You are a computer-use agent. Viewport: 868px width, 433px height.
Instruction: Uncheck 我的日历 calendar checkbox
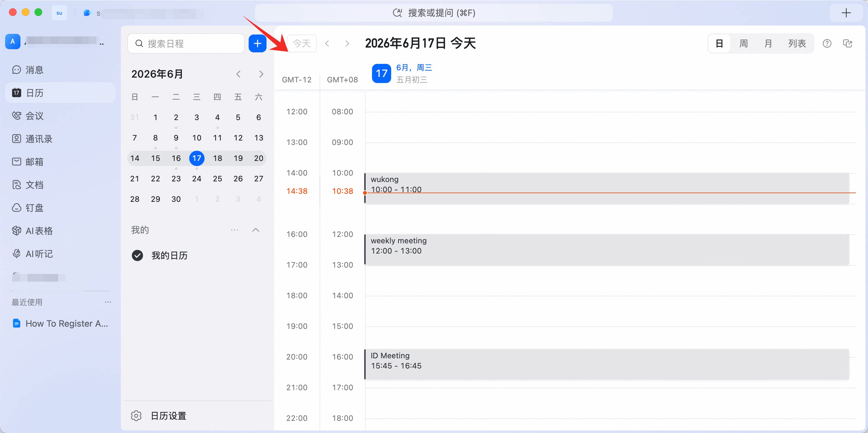coord(137,255)
